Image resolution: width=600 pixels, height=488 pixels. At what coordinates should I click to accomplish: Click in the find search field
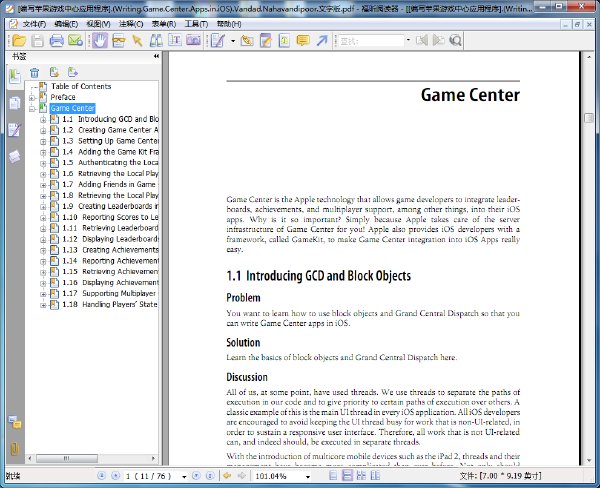[371, 41]
